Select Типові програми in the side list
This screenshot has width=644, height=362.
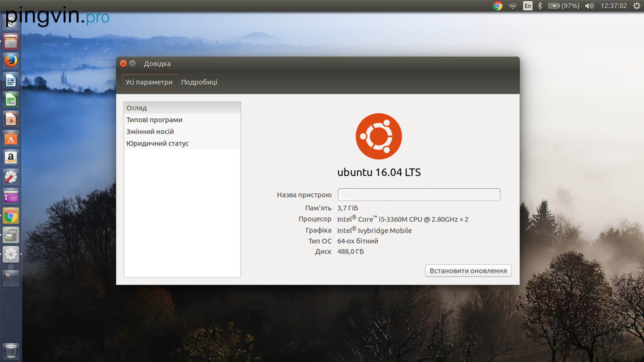click(x=182, y=120)
